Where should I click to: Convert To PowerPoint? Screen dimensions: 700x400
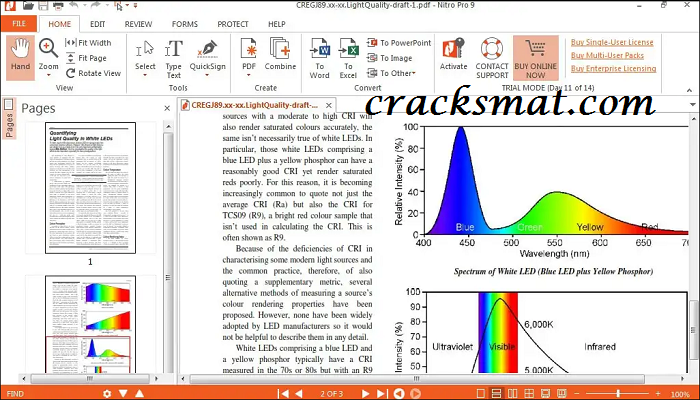[399, 43]
